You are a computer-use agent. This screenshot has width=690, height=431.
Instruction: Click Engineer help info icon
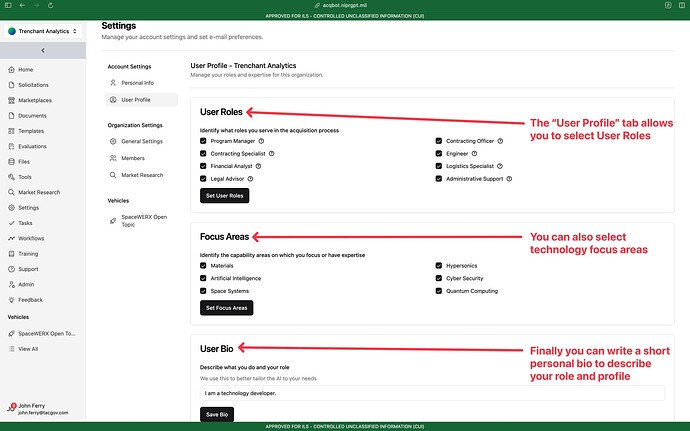click(474, 154)
